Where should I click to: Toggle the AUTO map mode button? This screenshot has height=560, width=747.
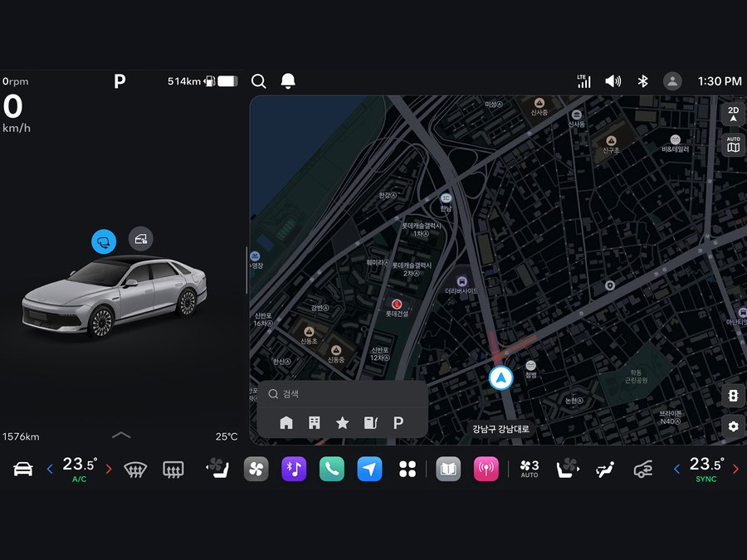(x=733, y=144)
